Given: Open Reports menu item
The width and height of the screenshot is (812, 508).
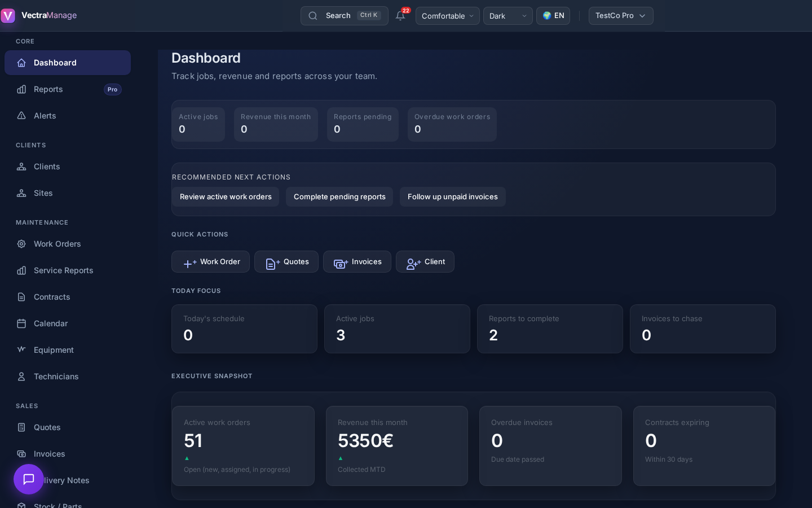Looking at the screenshot, I should click(x=68, y=89).
